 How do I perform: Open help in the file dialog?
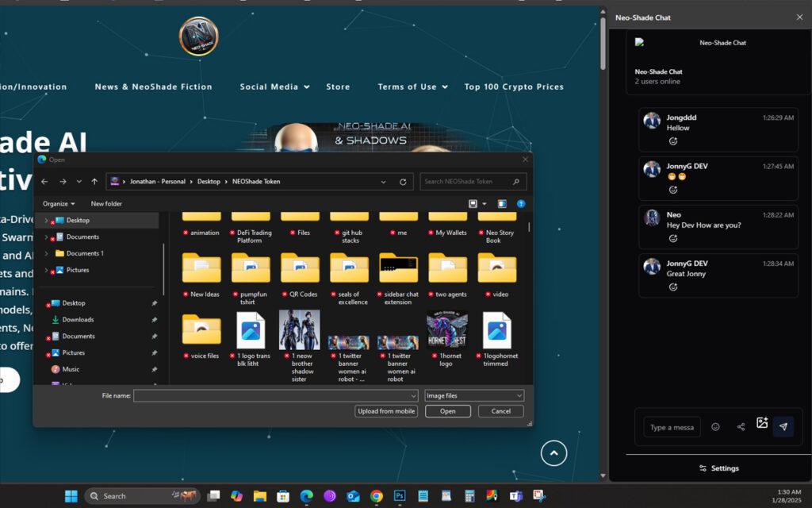coord(521,204)
